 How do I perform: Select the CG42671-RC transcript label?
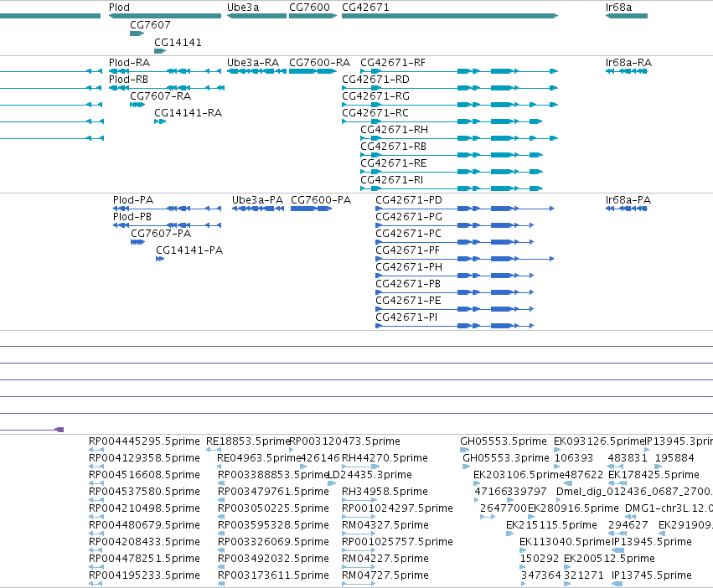click(x=375, y=113)
